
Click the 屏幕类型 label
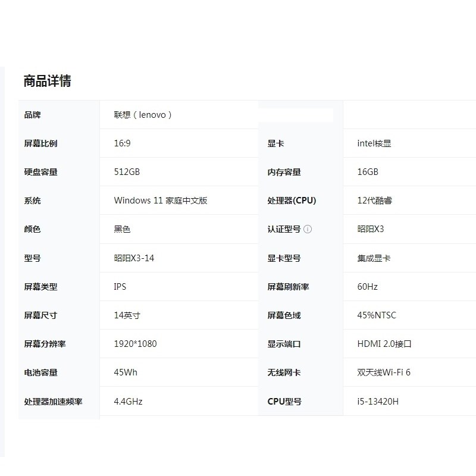pos(40,287)
